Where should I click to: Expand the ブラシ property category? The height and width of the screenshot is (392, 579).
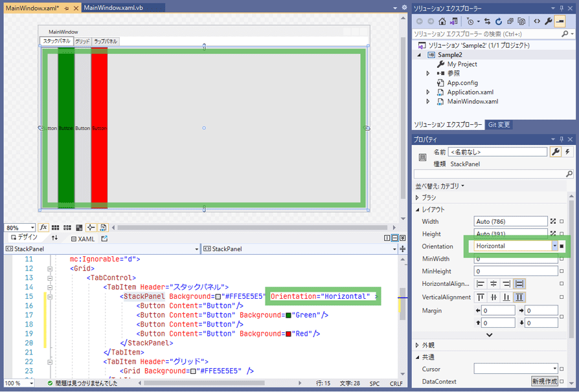418,197
